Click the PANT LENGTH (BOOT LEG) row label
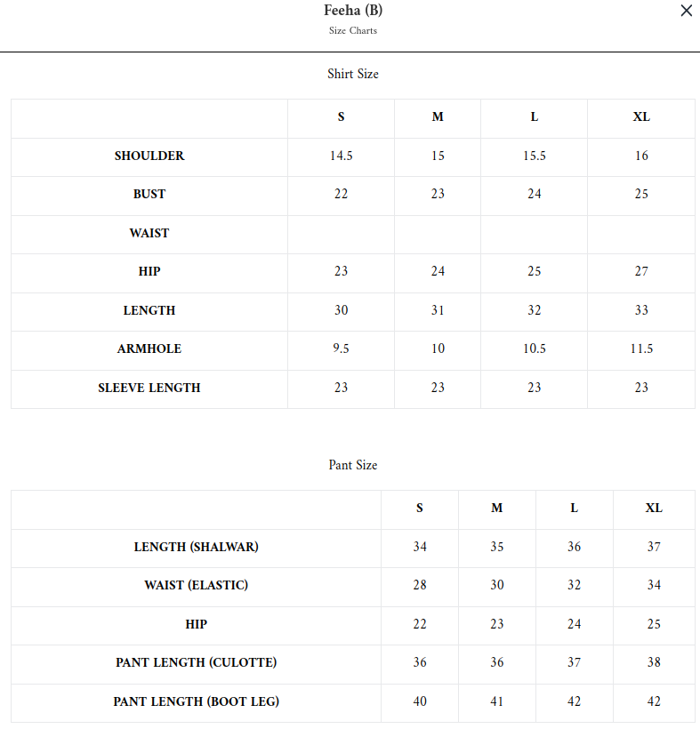Image resolution: width=700 pixels, height=745 pixels. (x=197, y=702)
